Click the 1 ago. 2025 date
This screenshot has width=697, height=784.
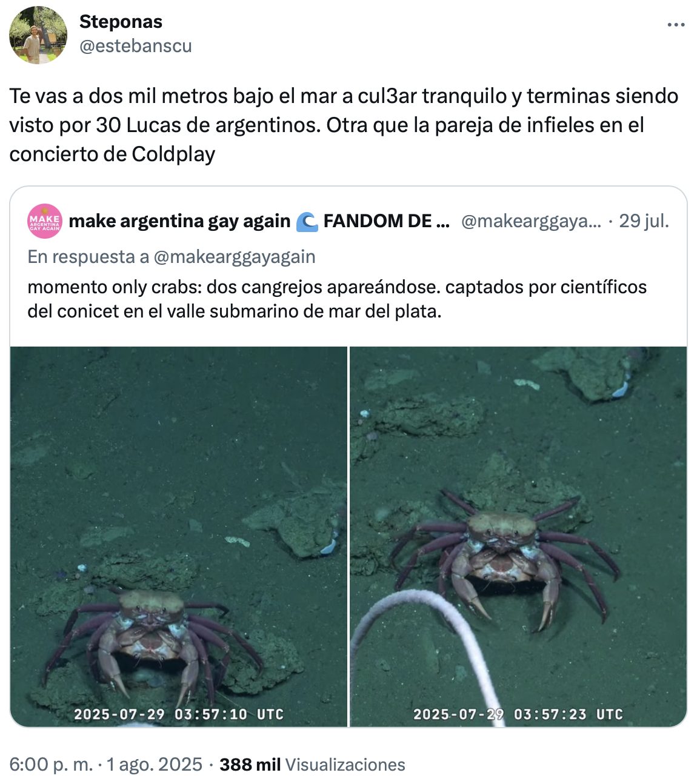[x=154, y=765]
